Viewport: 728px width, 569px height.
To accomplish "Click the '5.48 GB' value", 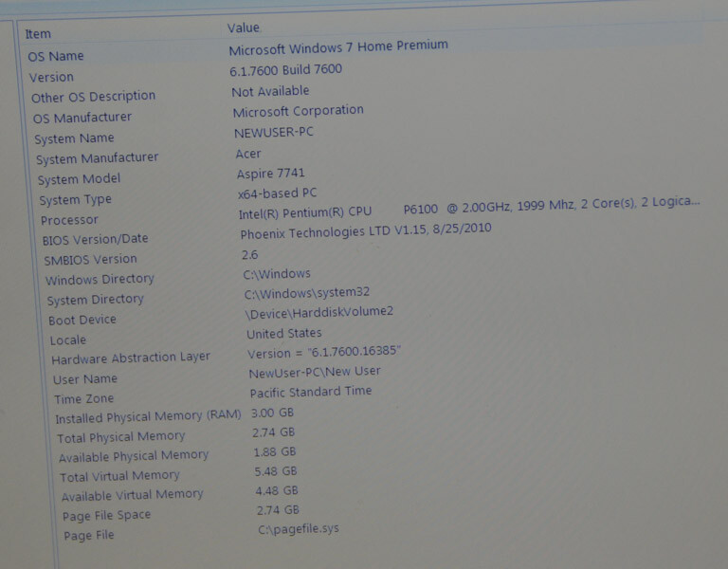I will [276, 471].
